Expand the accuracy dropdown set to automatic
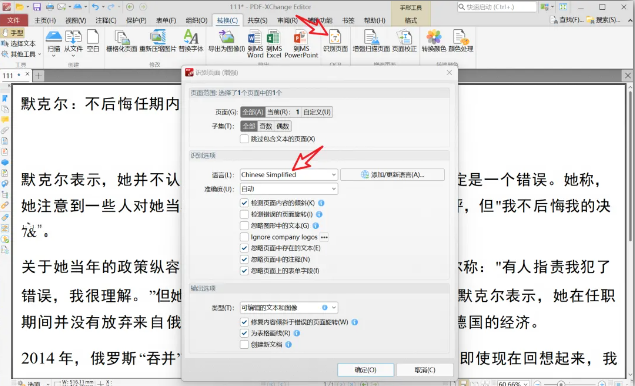This screenshot has height=386, width=635. pyautogui.click(x=289, y=189)
